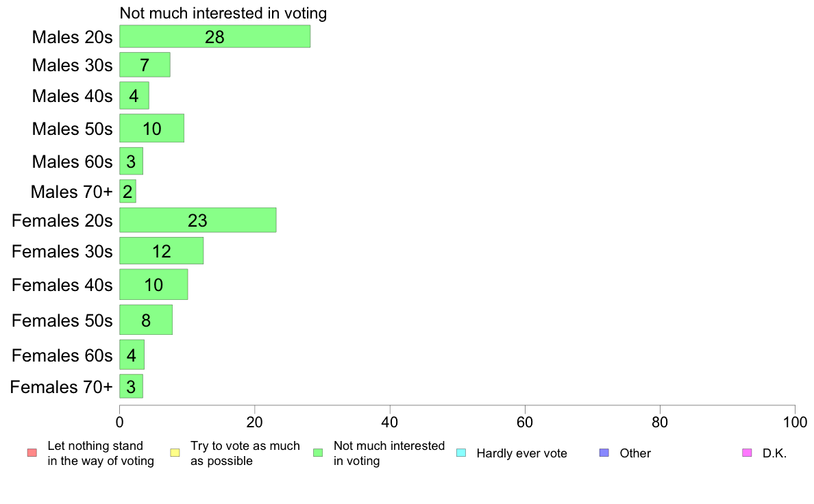Select the Males 30s bar showing 7
814x504 pixels.
(145, 65)
